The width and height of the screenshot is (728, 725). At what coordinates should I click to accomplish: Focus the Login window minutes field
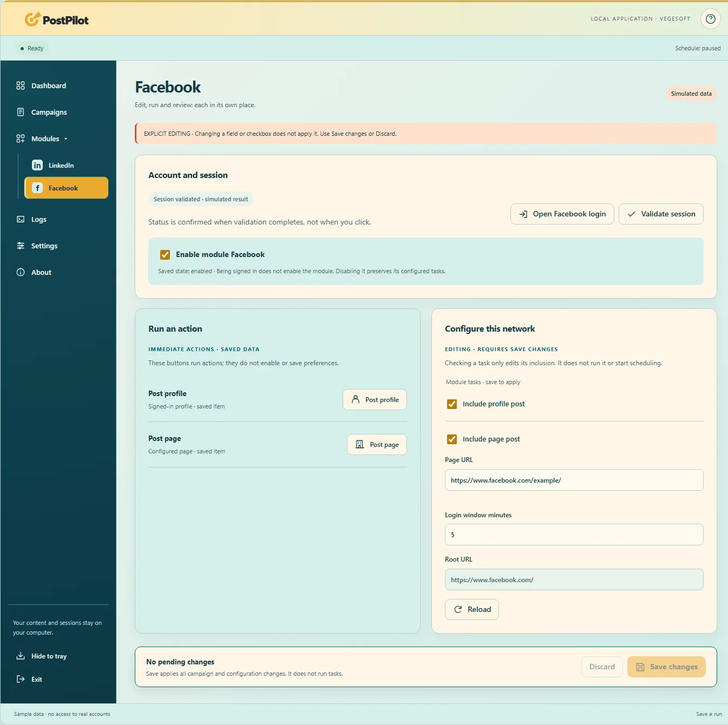click(x=574, y=535)
